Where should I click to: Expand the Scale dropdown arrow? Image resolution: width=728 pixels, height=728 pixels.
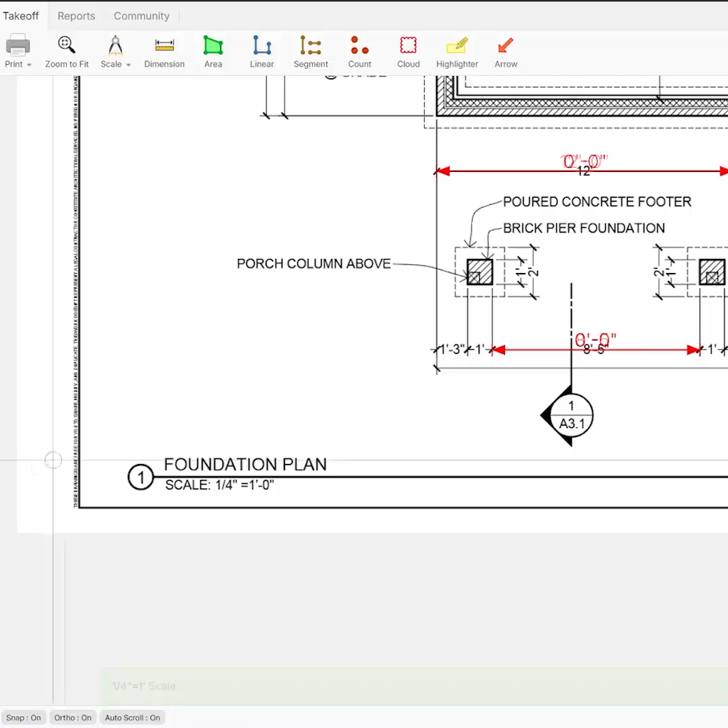[x=129, y=65]
